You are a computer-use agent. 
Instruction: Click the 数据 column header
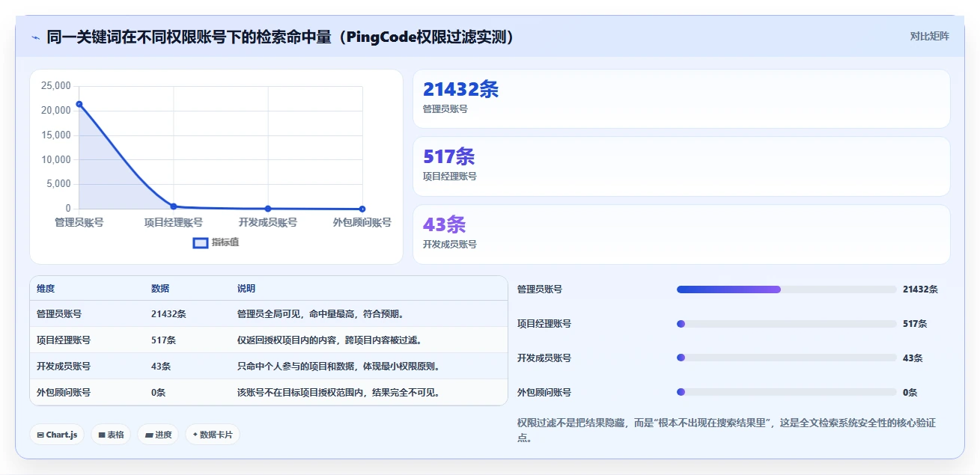click(160, 289)
